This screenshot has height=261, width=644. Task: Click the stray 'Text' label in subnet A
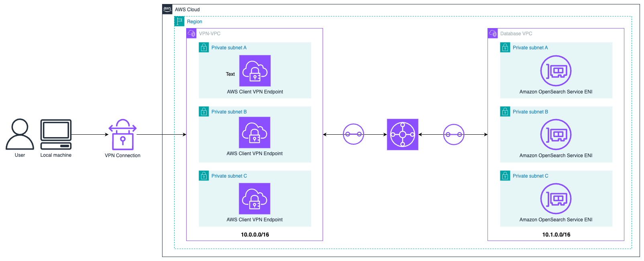click(x=230, y=74)
